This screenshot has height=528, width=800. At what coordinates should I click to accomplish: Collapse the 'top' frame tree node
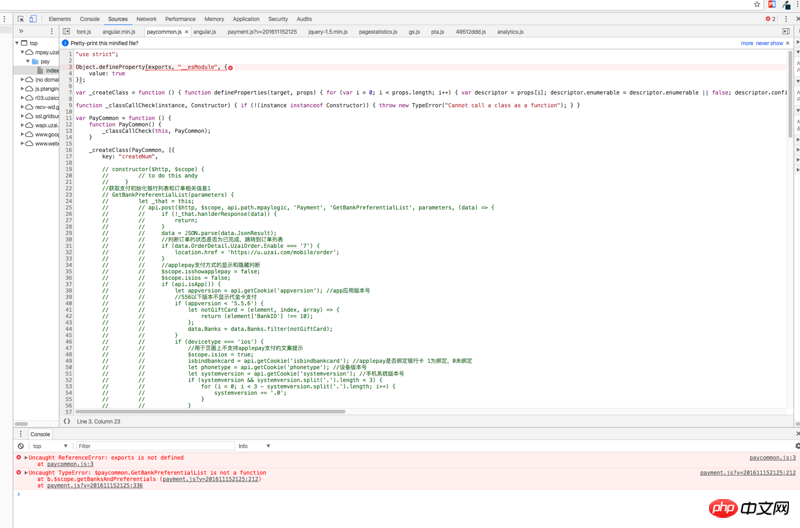pyautogui.click(x=17, y=43)
